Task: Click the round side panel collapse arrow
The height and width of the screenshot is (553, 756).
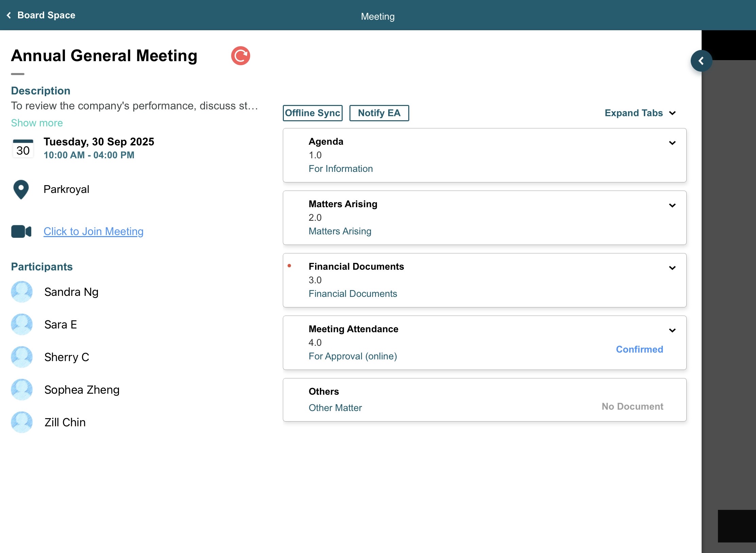Action: point(701,61)
